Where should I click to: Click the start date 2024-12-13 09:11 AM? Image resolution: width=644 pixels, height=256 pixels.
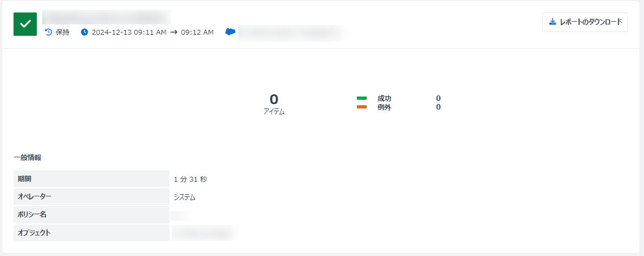(129, 32)
